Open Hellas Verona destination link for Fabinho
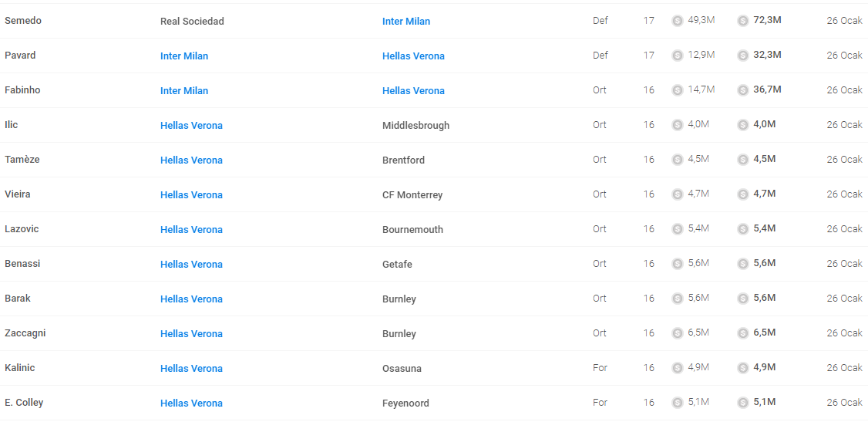868x422 pixels. tap(413, 91)
